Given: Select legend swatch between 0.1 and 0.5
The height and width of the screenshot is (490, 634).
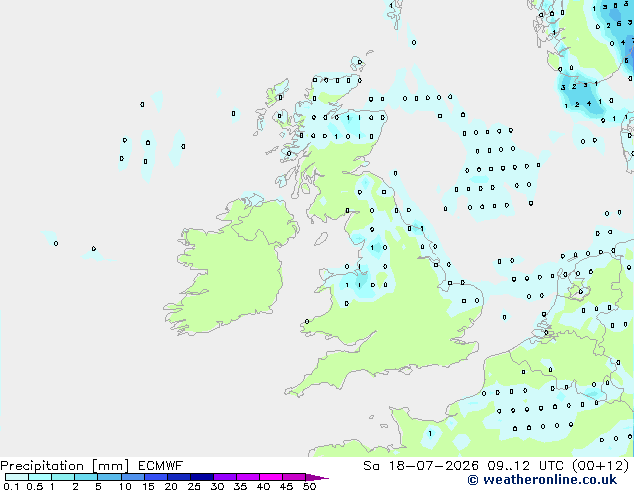Looking at the screenshot, I should (17, 477).
